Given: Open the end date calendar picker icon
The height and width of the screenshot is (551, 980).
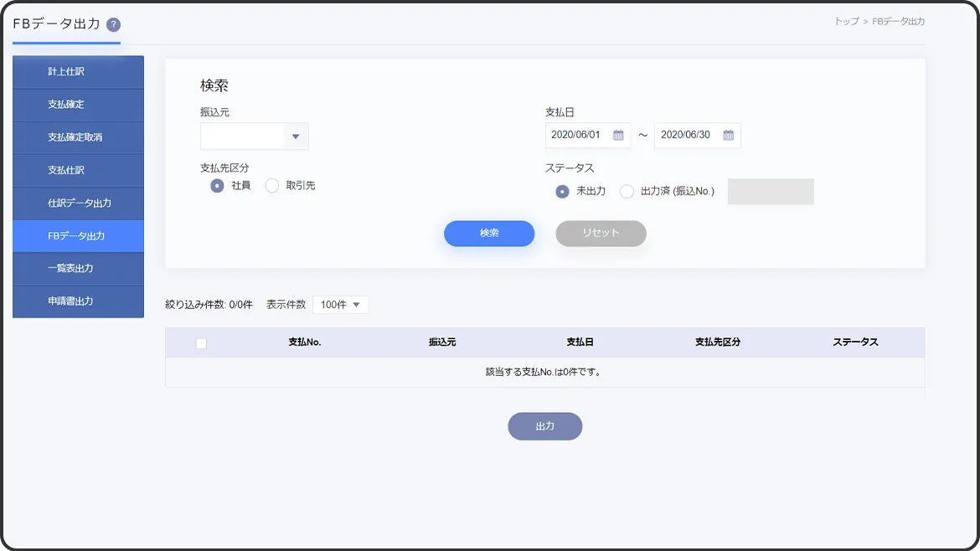Looking at the screenshot, I should (728, 136).
